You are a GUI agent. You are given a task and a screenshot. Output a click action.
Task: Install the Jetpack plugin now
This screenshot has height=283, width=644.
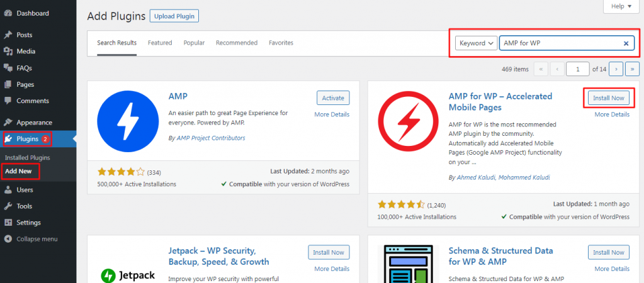(329, 252)
